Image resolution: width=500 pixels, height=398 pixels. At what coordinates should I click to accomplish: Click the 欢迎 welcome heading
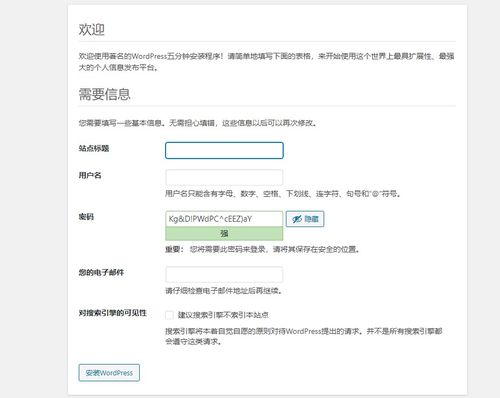point(92,29)
